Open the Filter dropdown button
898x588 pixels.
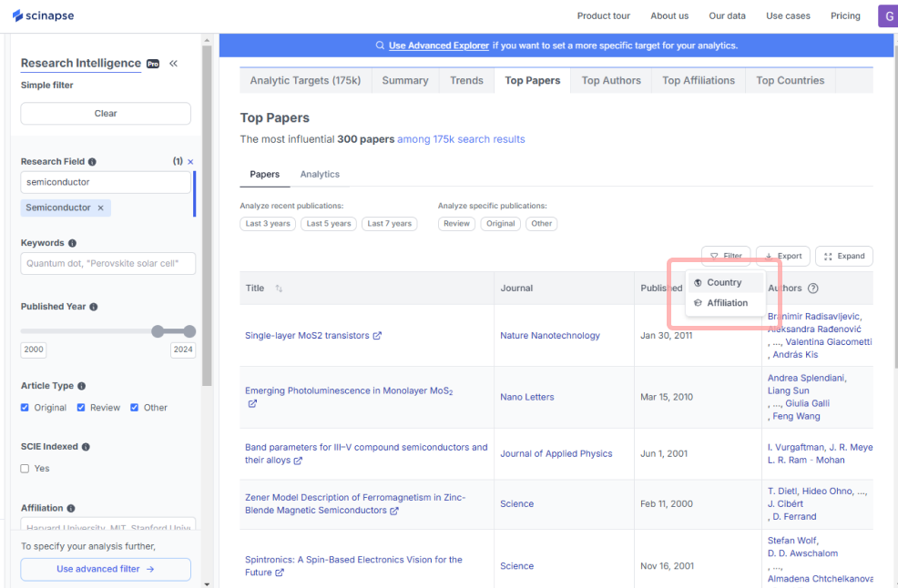point(726,256)
